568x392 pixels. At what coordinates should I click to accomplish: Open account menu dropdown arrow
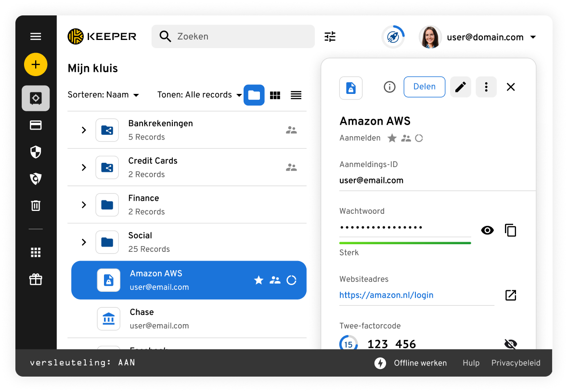tap(533, 37)
